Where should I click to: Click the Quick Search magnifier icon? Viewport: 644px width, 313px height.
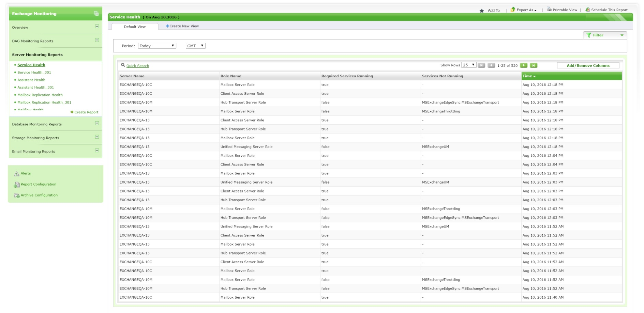pos(123,65)
